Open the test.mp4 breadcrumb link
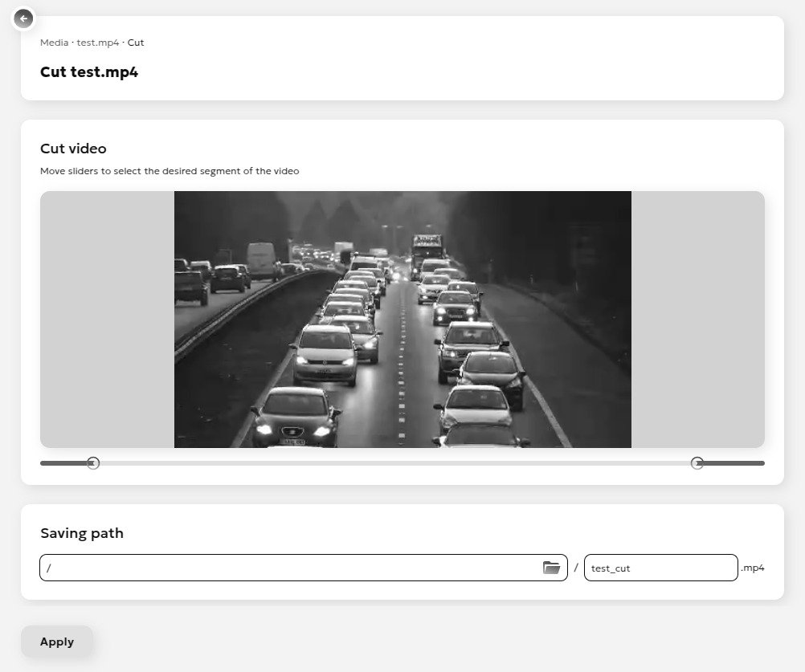 (97, 43)
